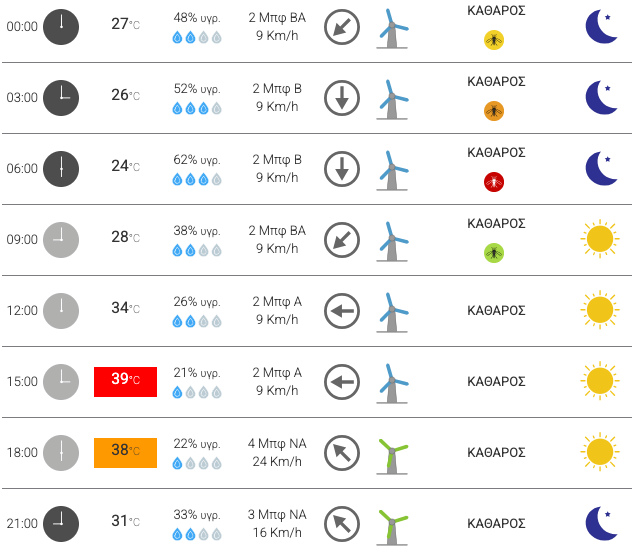Click ΚΑΘΑΡΟΣ label in the 12:00 row
Viewport: 632px width, 553px height.
[x=496, y=310]
